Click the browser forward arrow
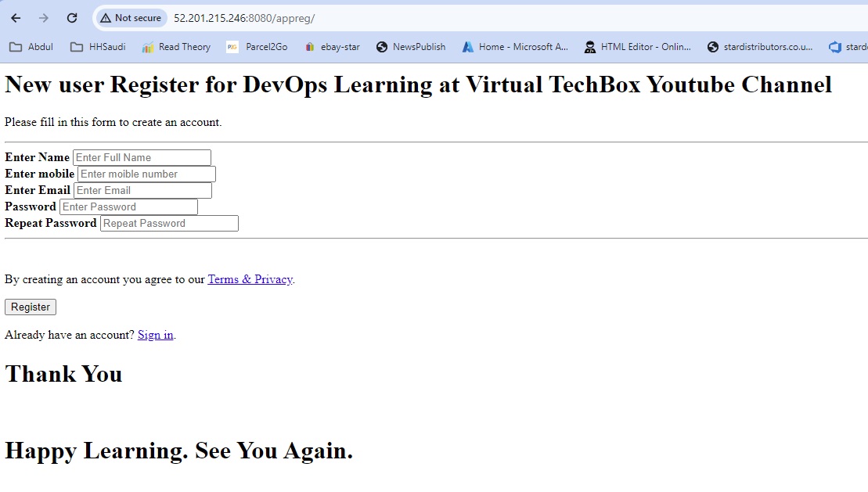 [44, 18]
